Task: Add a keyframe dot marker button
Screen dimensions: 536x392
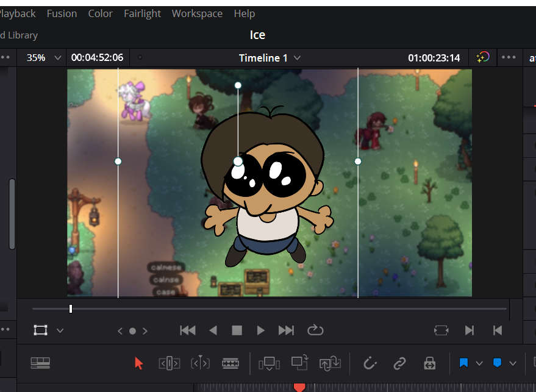Action: 133,331
